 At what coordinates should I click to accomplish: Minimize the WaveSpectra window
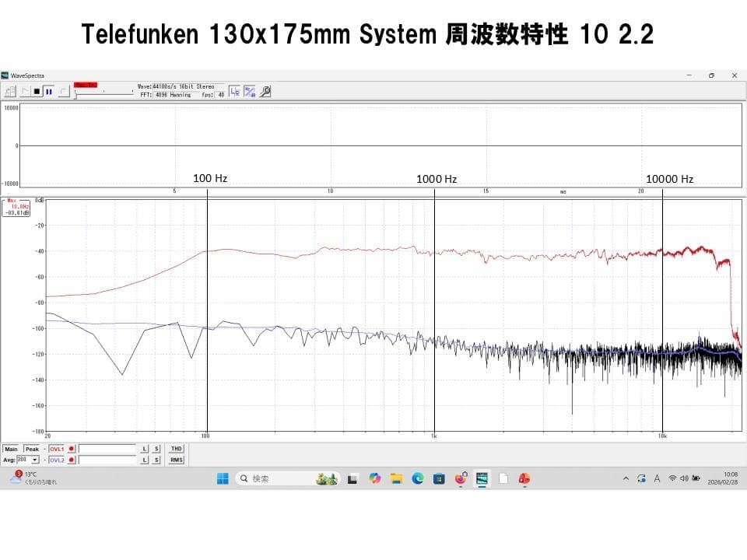[x=689, y=75]
